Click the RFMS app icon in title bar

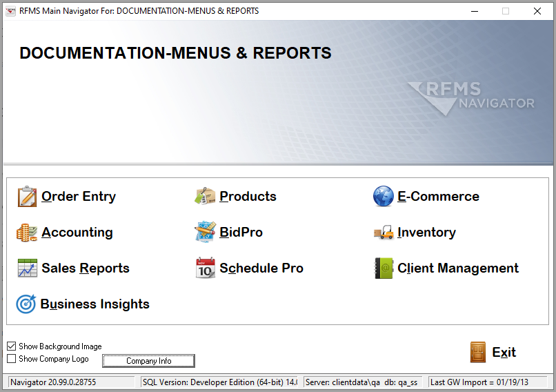(10, 11)
